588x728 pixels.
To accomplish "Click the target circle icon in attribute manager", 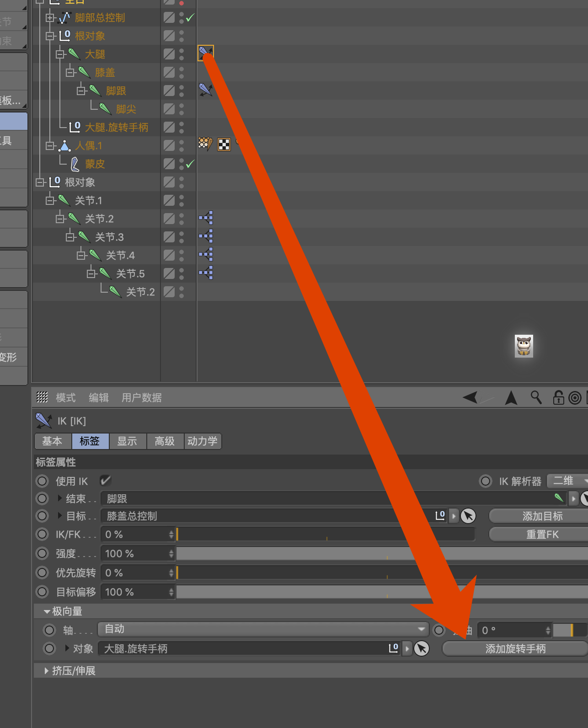I will (575, 398).
